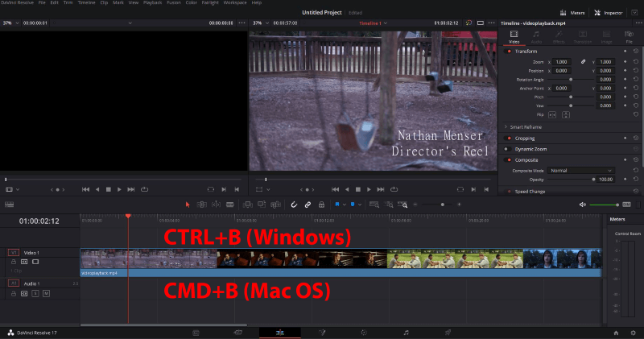Open the File menu
644x339 pixels.
pos(42,2)
